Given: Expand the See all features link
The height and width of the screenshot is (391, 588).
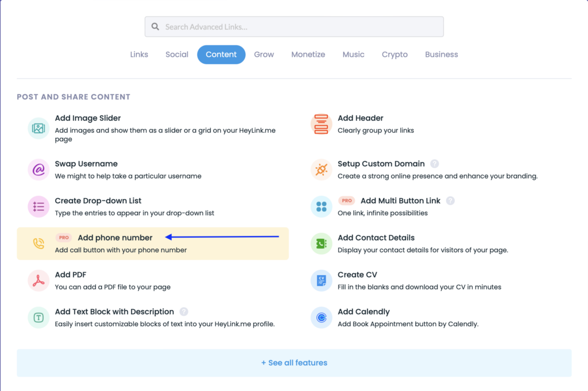Looking at the screenshot, I should click(294, 363).
